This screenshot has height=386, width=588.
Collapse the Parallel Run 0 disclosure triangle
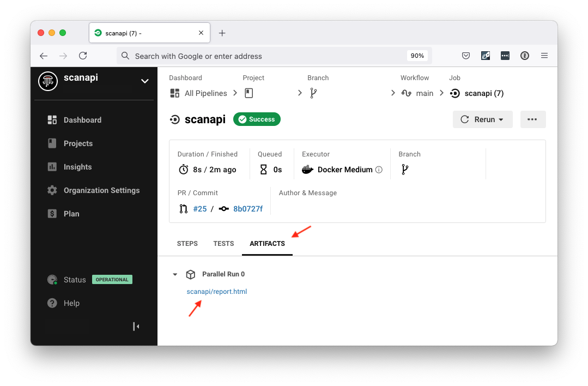pyautogui.click(x=175, y=274)
